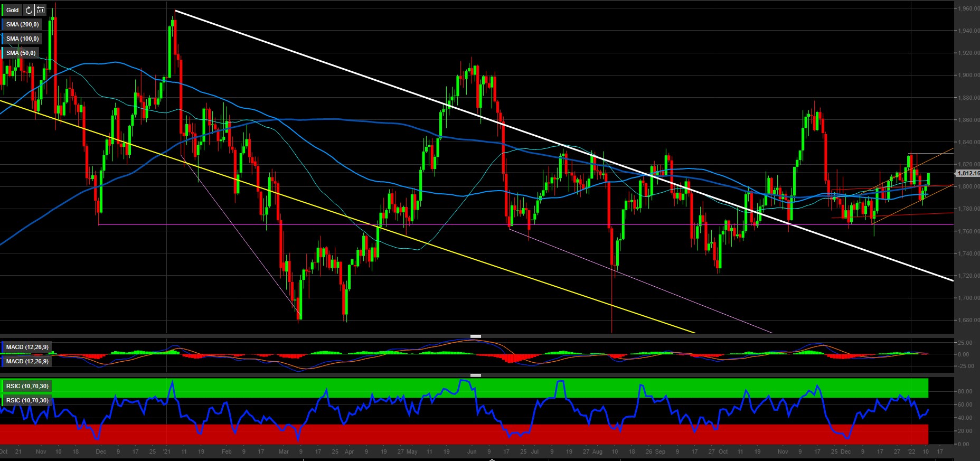
Task: Select the upper RSIC (10,70,30) label
Action: coord(27,386)
